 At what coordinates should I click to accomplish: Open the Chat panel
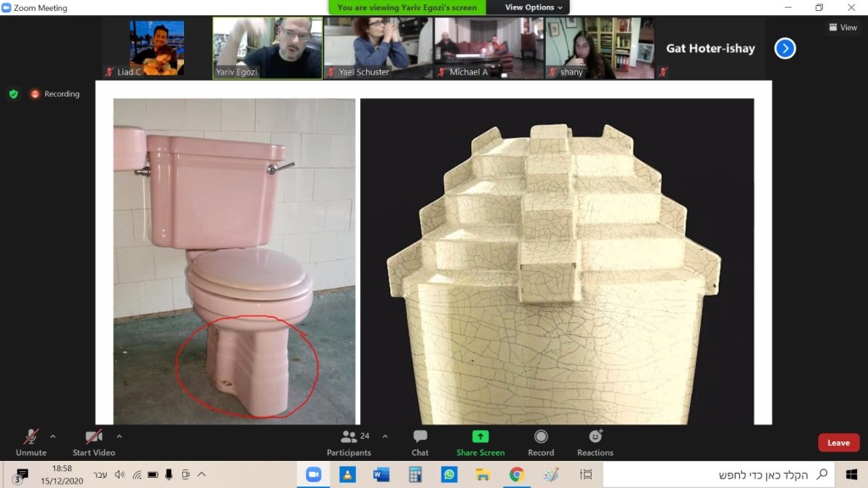[420, 441]
